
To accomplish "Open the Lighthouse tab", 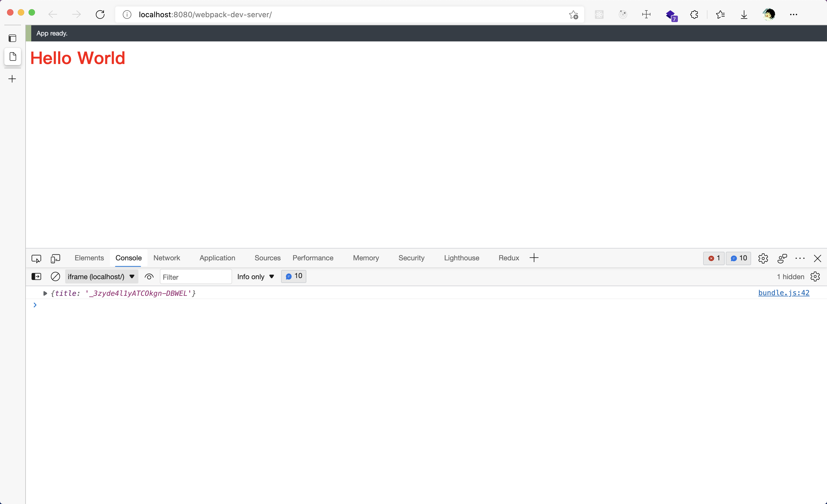I will 461,258.
